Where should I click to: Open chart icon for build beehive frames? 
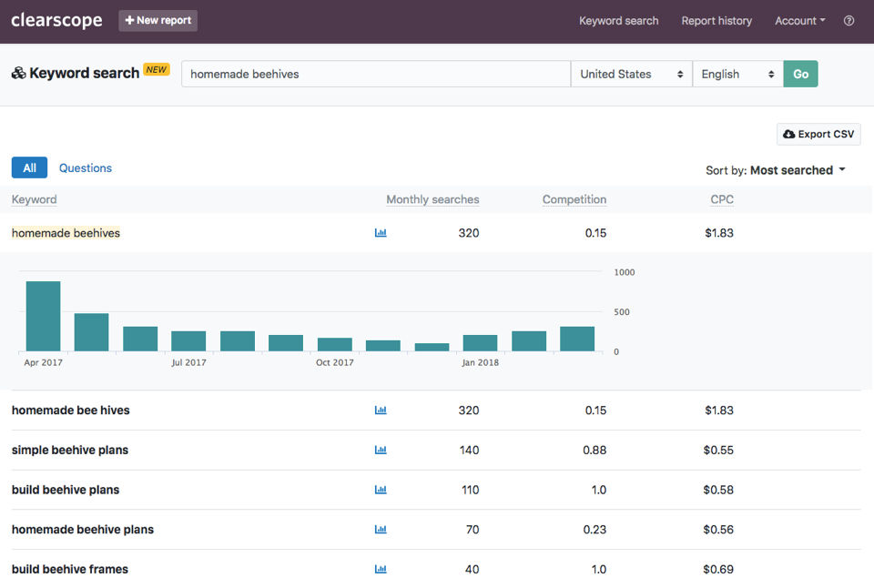click(x=381, y=570)
